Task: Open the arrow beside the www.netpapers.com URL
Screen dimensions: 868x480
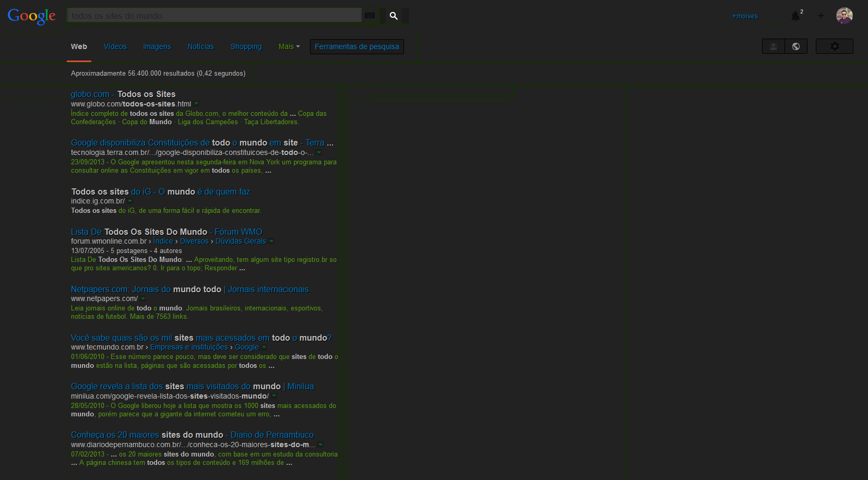Action: click(x=143, y=298)
